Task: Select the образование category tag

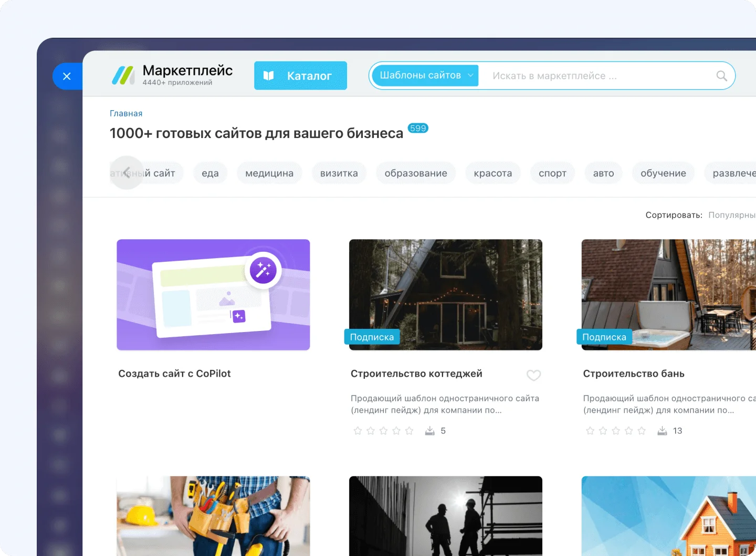Action: pos(415,173)
